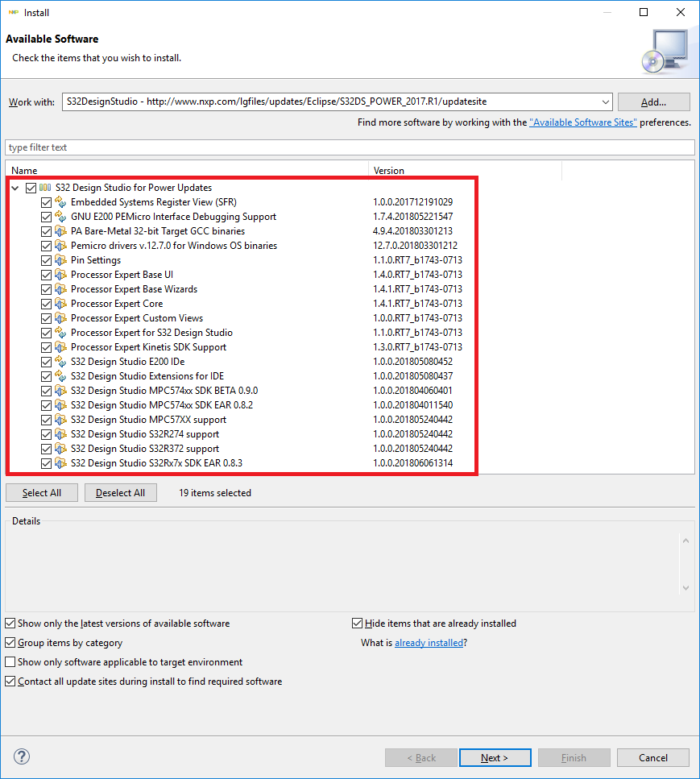Close the Install window
The height and width of the screenshot is (779, 700).
point(681,12)
